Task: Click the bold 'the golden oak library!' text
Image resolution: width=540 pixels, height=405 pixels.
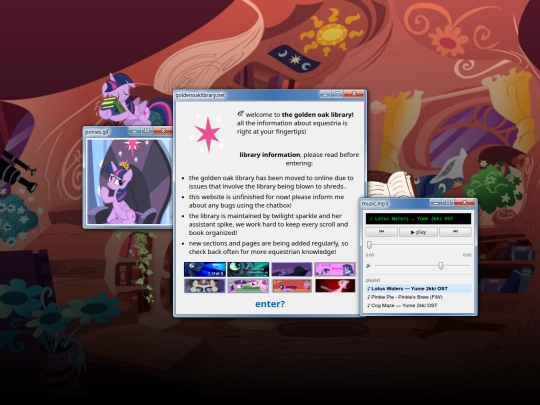Action: (318, 115)
